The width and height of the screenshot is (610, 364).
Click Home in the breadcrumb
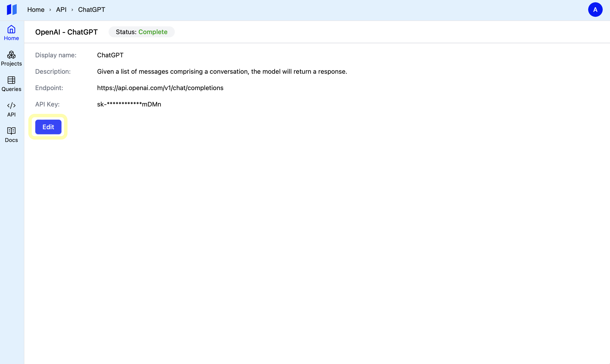click(36, 10)
